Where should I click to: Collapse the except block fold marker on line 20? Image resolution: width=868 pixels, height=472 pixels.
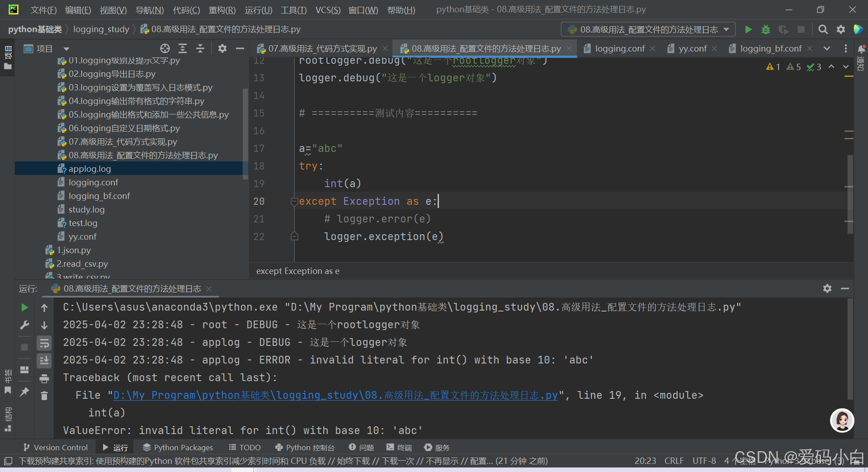pyautogui.click(x=294, y=201)
